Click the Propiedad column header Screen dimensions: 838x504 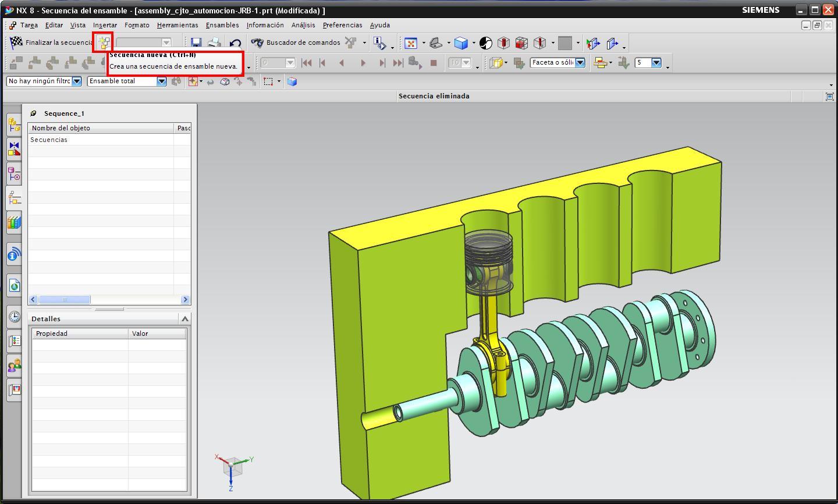pyautogui.click(x=80, y=333)
